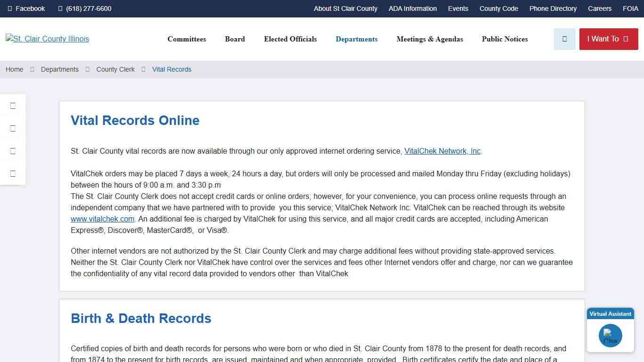Viewport: 644px width, 362px height.
Task: Open the Departments navigation menu
Action: (356, 39)
